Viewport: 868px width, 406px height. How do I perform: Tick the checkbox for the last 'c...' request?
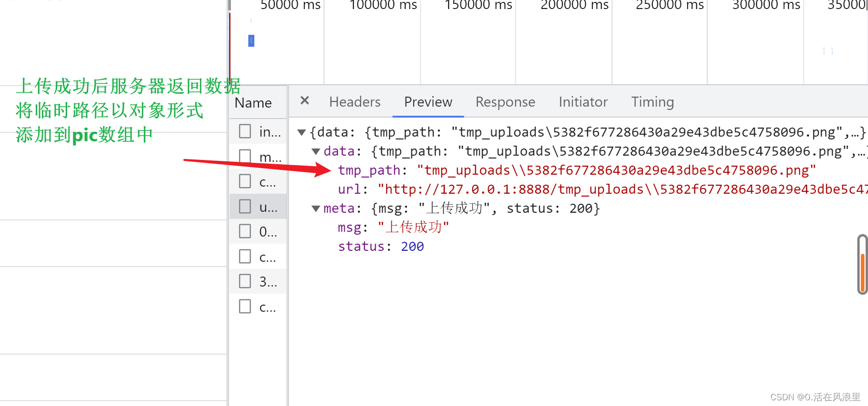(245, 307)
